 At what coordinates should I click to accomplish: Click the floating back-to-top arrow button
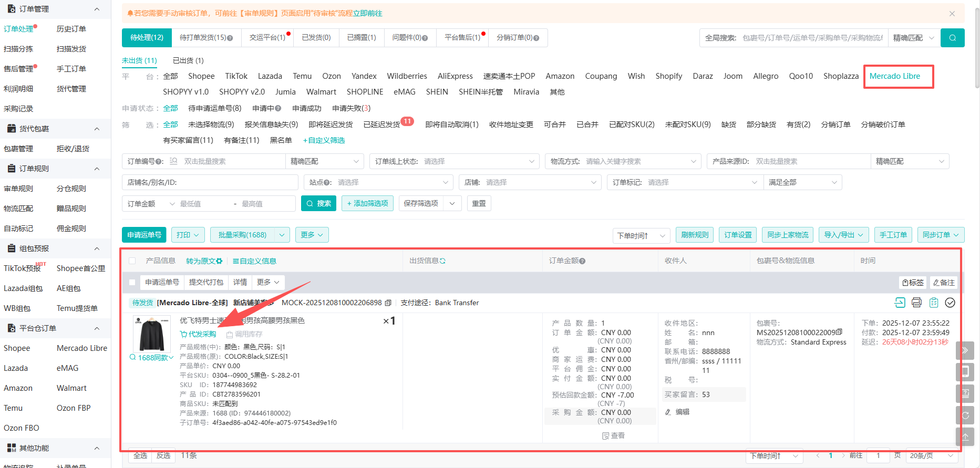pyautogui.click(x=965, y=436)
